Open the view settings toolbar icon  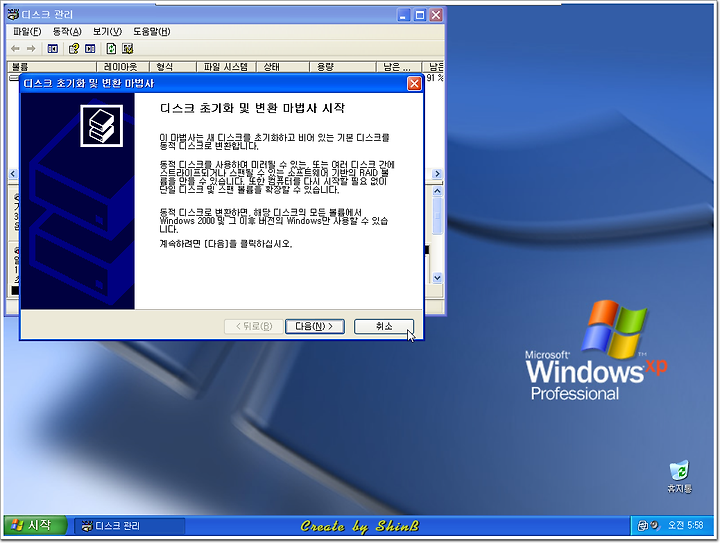pos(127,49)
